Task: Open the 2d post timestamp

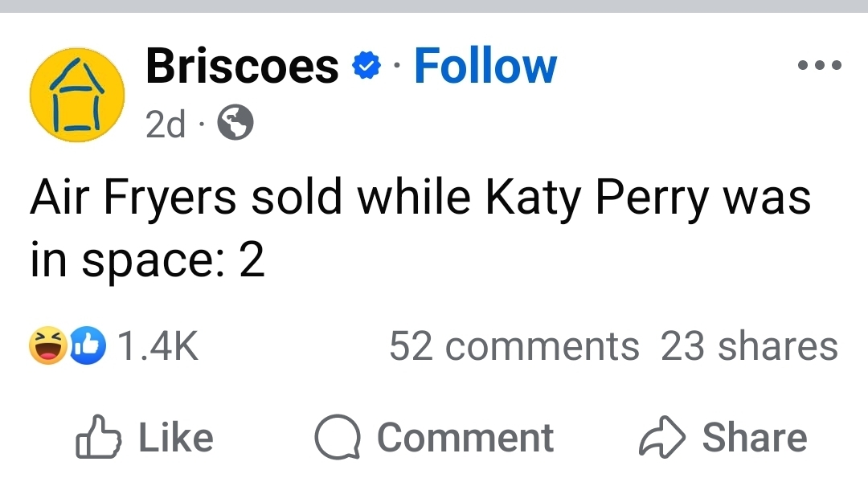Action: tap(166, 125)
